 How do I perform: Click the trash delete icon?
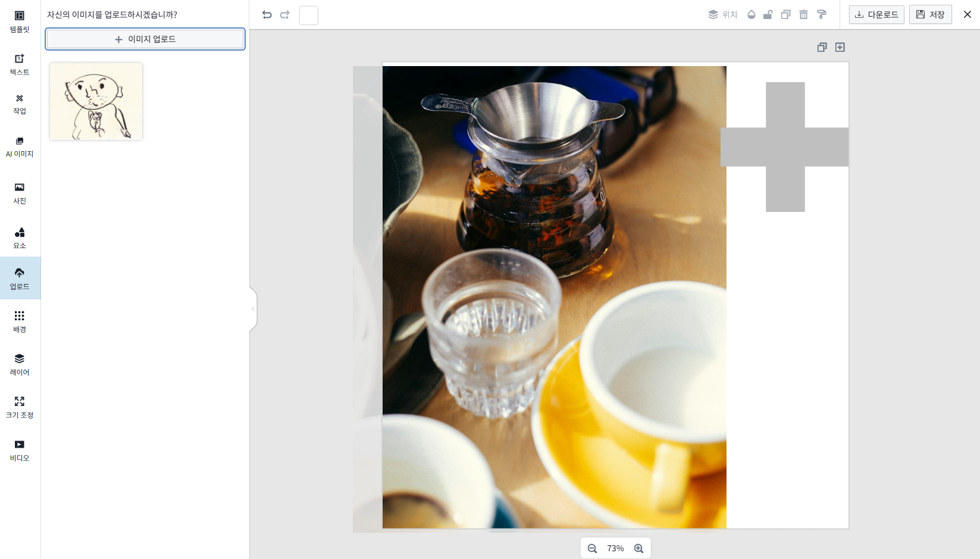pos(803,15)
